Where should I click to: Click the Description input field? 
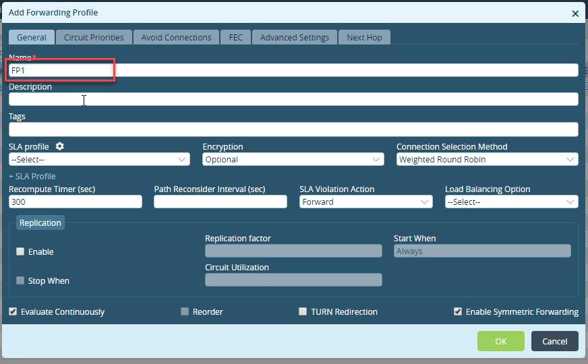point(293,99)
